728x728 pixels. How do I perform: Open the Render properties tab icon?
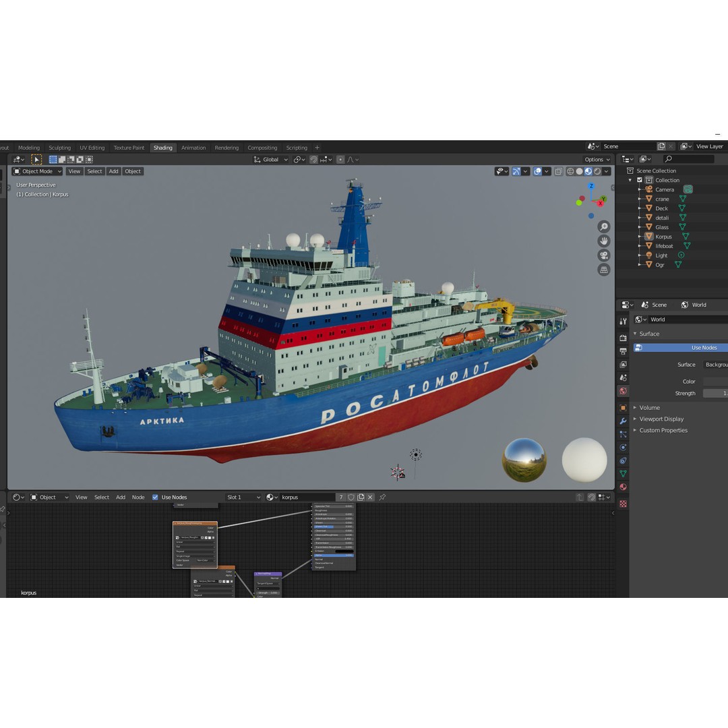(623, 338)
